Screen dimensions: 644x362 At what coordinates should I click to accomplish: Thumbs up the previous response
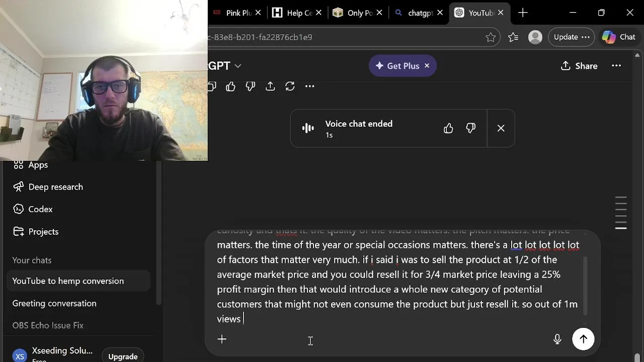coord(230,86)
